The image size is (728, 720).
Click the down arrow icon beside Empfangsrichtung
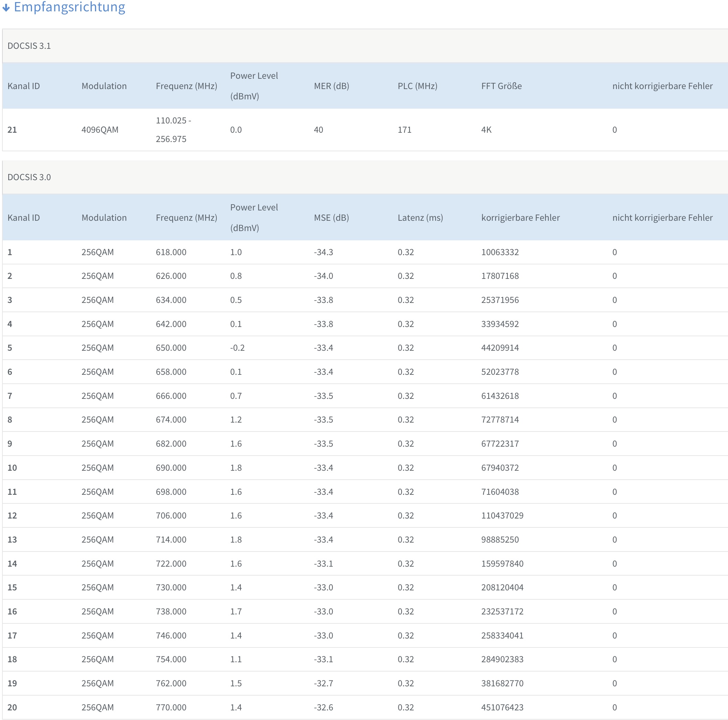click(x=6, y=8)
